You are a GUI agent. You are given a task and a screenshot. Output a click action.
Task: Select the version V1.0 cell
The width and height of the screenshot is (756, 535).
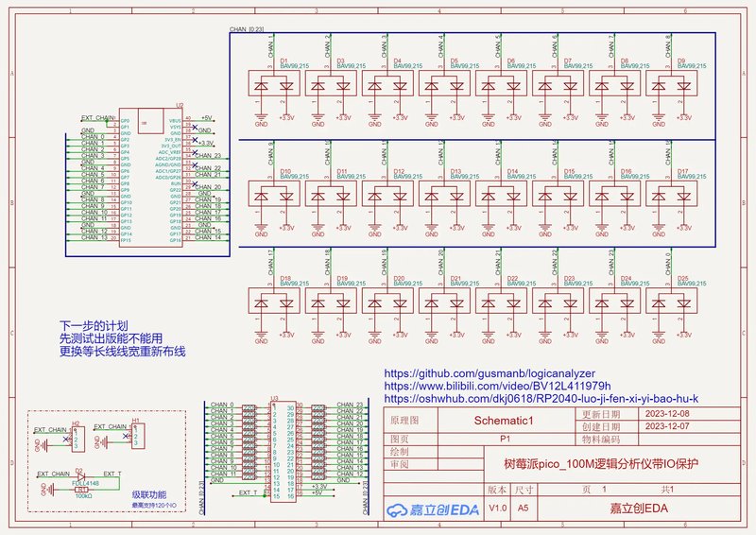pyautogui.click(x=498, y=508)
